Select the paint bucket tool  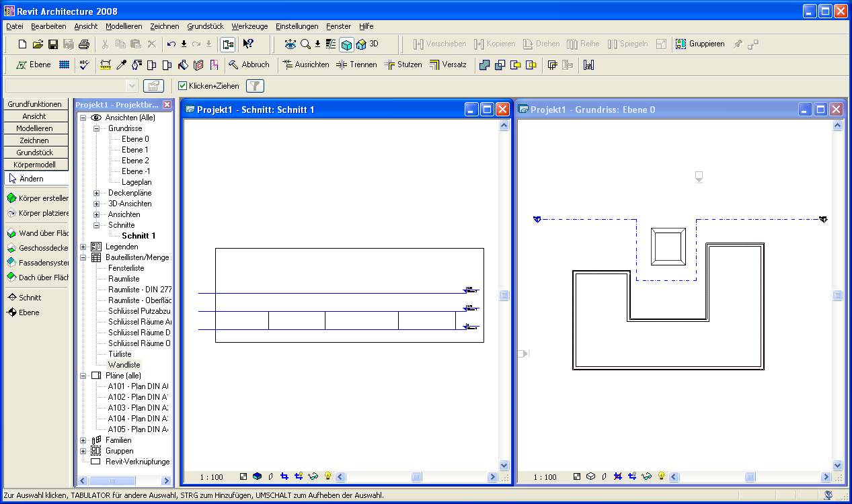pyautogui.click(x=182, y=65)
